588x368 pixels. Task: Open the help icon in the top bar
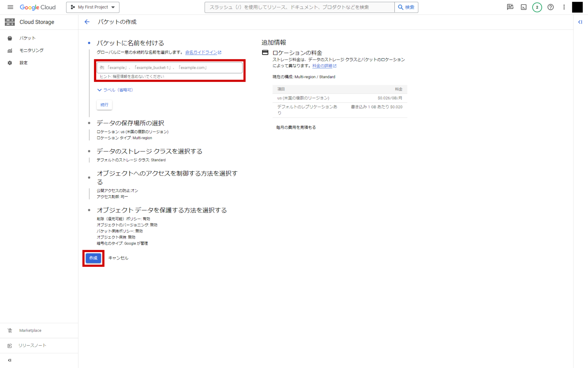[x=551, y=7]
